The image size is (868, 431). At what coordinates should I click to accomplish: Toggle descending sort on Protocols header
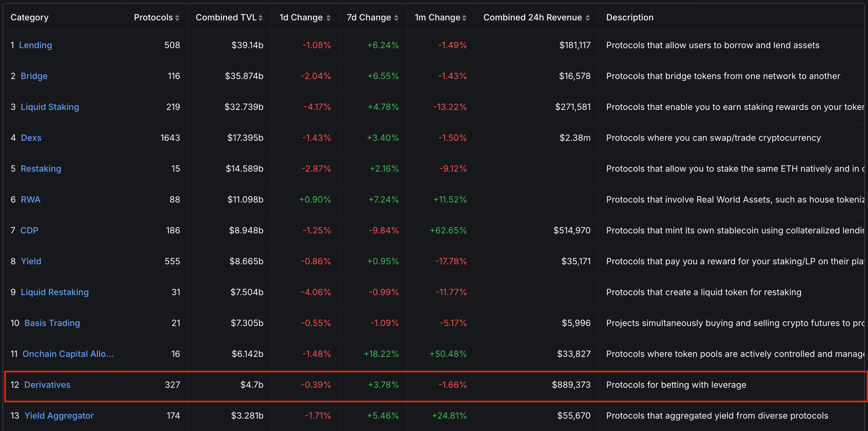(177, 17)
